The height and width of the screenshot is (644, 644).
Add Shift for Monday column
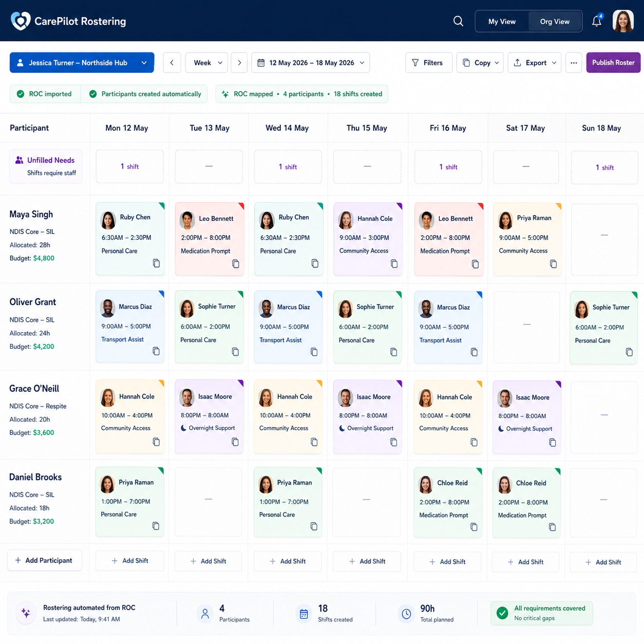[x=129, y=561]
